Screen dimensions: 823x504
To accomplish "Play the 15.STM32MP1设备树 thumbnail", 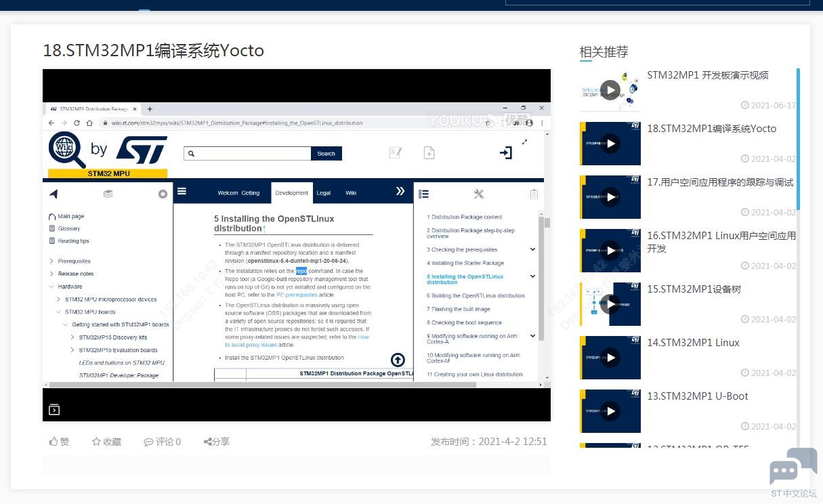I will (x=610, y=304).
